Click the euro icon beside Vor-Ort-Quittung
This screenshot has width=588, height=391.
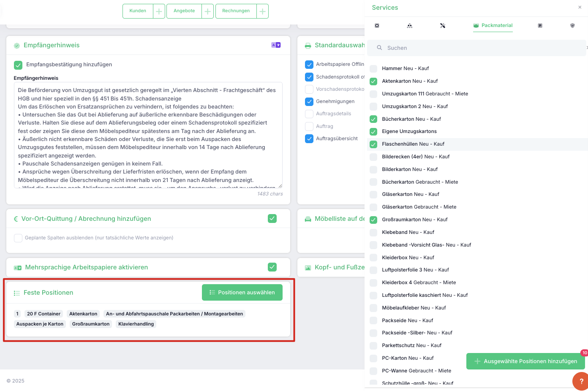click(x=16, y=219)
